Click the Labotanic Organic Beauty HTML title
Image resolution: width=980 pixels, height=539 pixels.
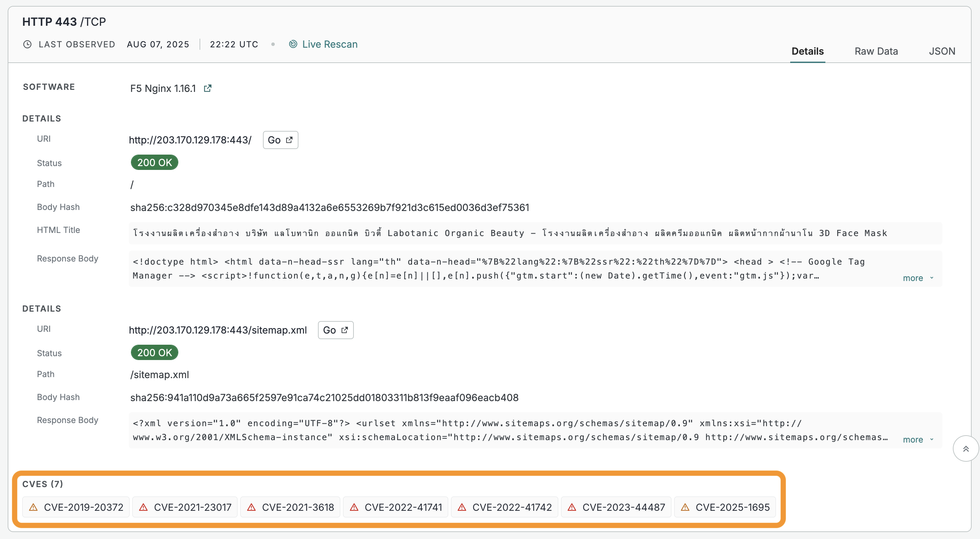(510, 233)
